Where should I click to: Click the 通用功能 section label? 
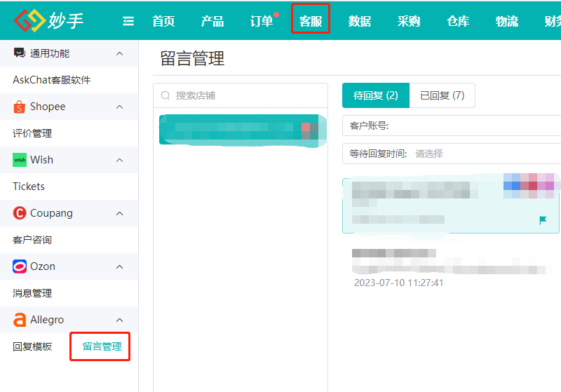(x=50, y=53)
